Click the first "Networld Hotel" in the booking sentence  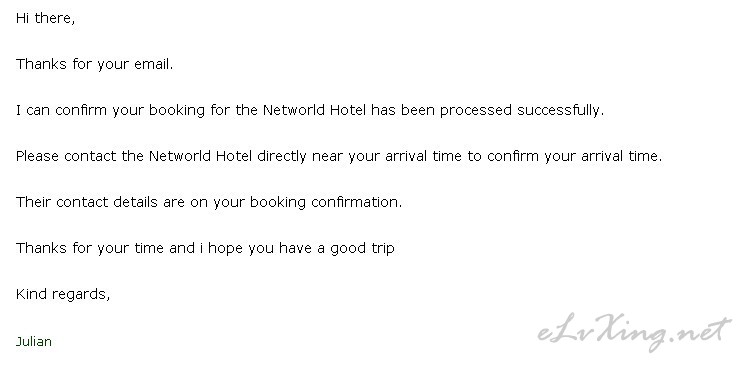click(314, 110)
